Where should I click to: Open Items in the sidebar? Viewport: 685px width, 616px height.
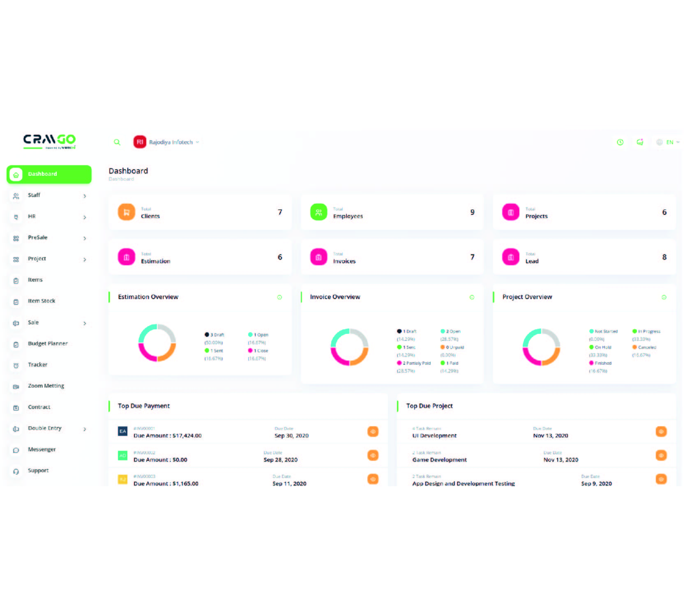pos(35,280)
